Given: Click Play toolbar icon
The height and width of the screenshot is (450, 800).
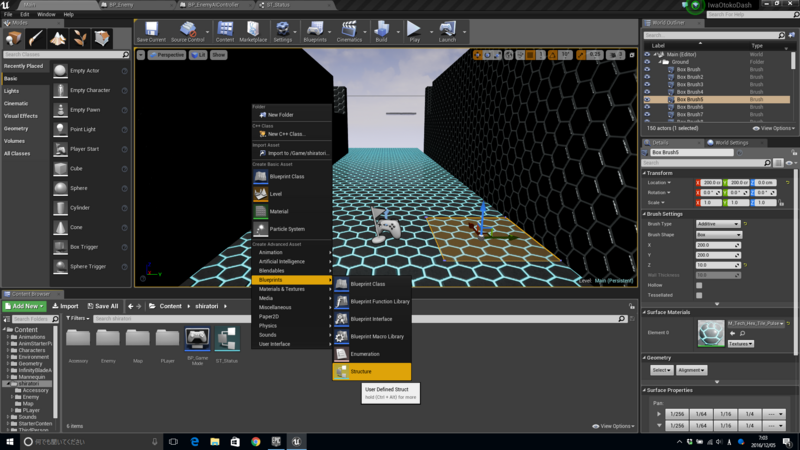Looking at the screenshot, I should pos(414,32).
